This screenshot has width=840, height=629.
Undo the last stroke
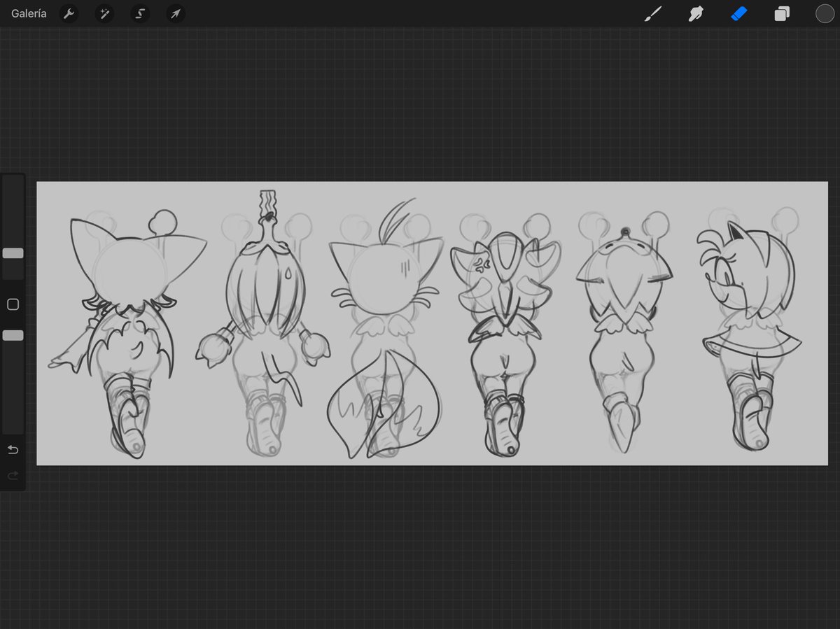pos(13,449)
